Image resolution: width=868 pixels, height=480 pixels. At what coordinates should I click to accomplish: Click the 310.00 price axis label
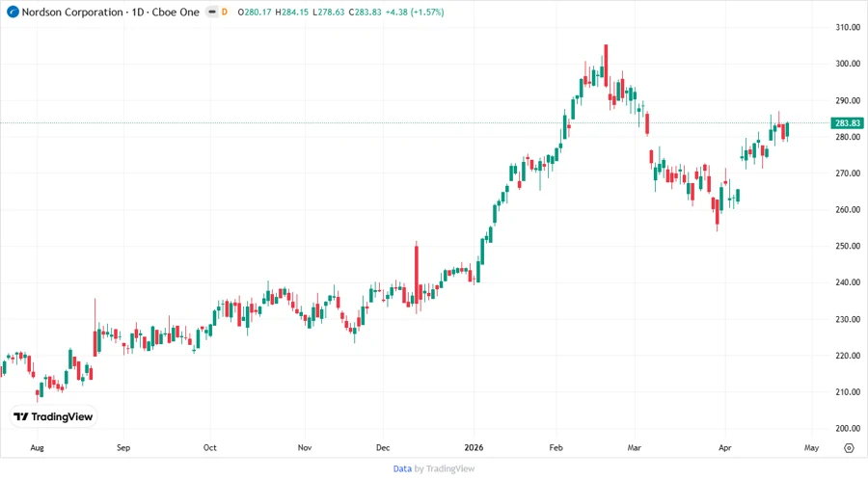(848, 28)
